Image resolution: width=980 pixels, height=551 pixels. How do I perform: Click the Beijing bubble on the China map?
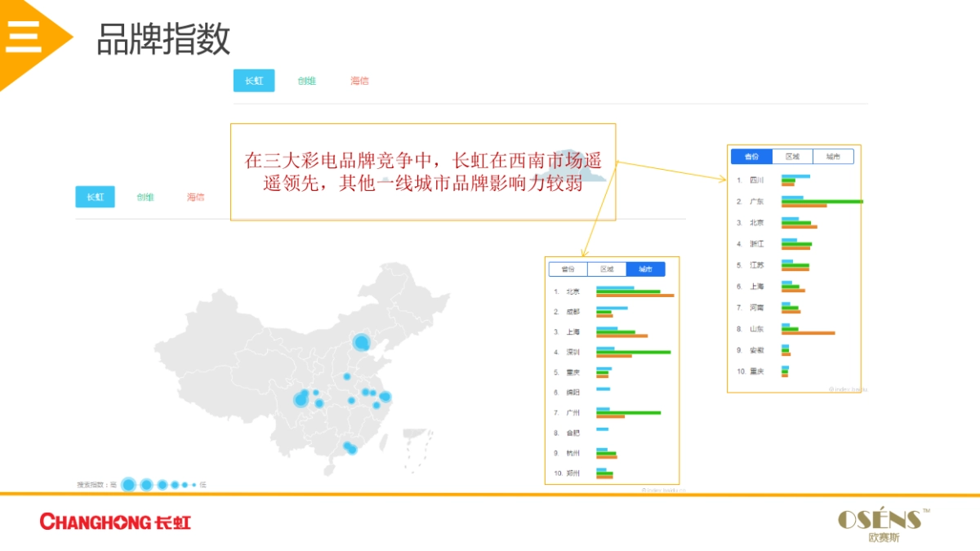click(x=361, y=342)
